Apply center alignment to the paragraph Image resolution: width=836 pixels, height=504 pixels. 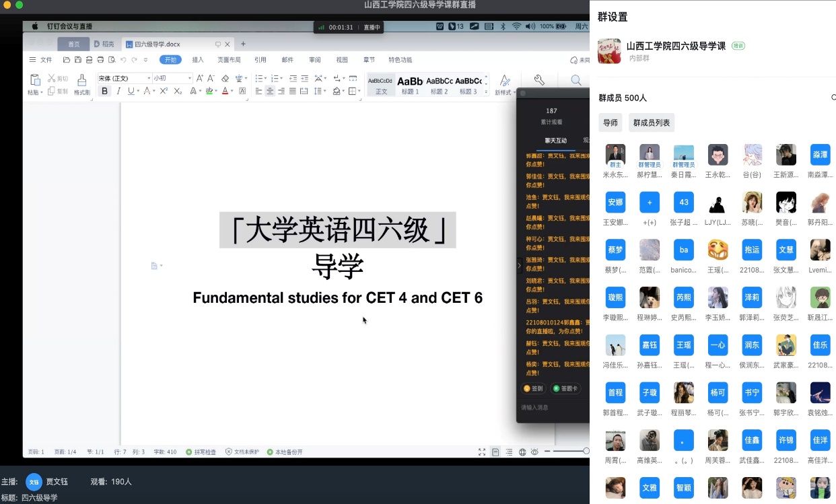[270, 91]
